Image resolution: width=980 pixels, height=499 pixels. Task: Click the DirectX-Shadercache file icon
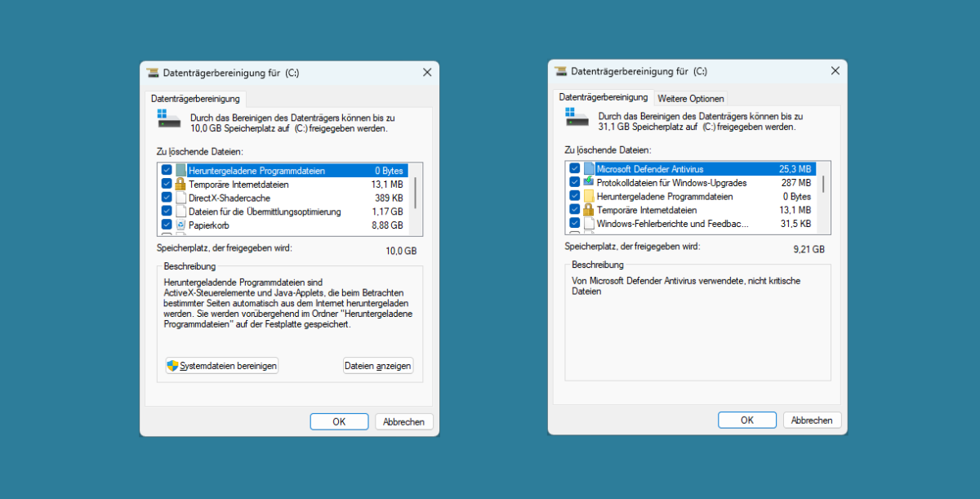(179, 196)
